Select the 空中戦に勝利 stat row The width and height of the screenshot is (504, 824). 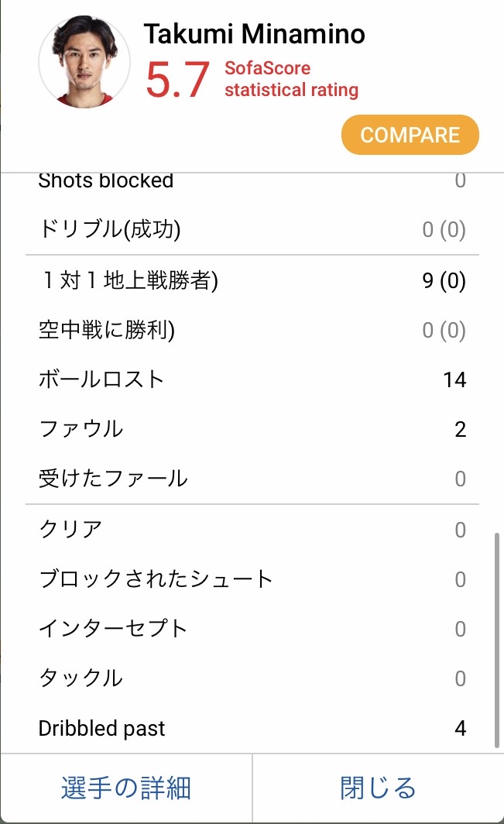pos(252,331)
